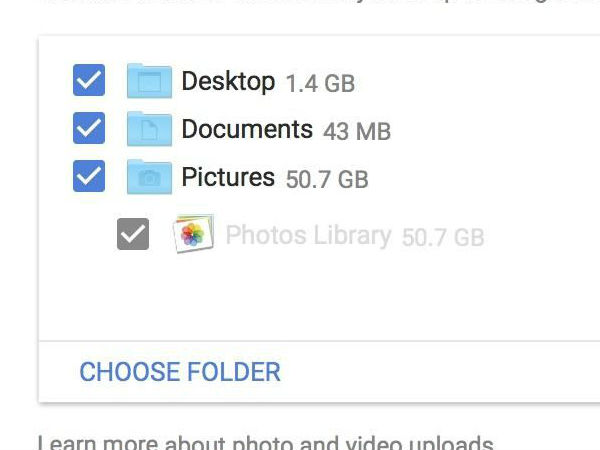Viewport: 600px width, 450px height.
Task: Toggle the Pictures folder checkbox
Action: [89, 177]
